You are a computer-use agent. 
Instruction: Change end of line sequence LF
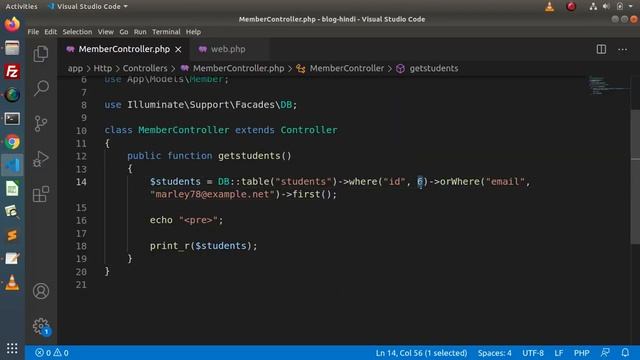pyautogui.click(x=559, y=353)
